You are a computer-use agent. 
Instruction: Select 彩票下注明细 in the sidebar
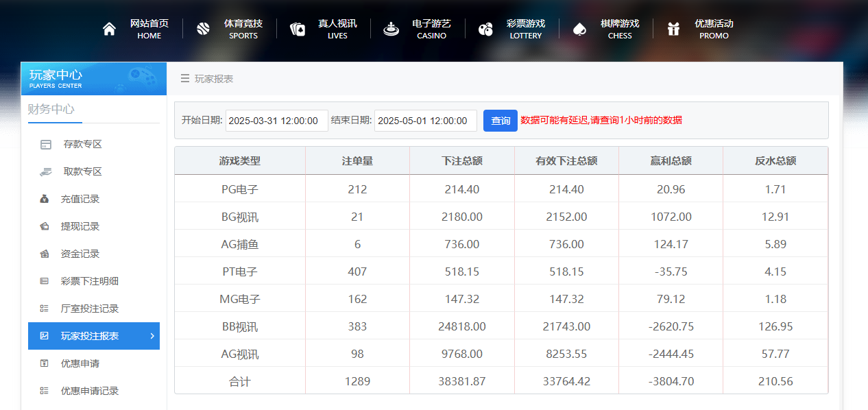[x=82, y=281]
